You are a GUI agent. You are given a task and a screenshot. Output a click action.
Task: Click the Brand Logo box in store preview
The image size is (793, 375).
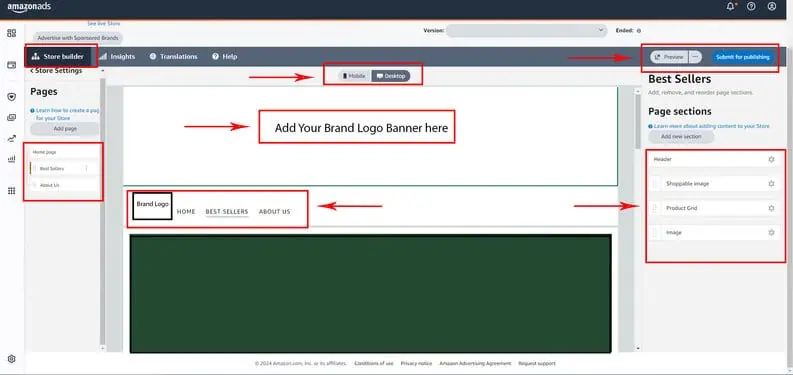point(152,205)
